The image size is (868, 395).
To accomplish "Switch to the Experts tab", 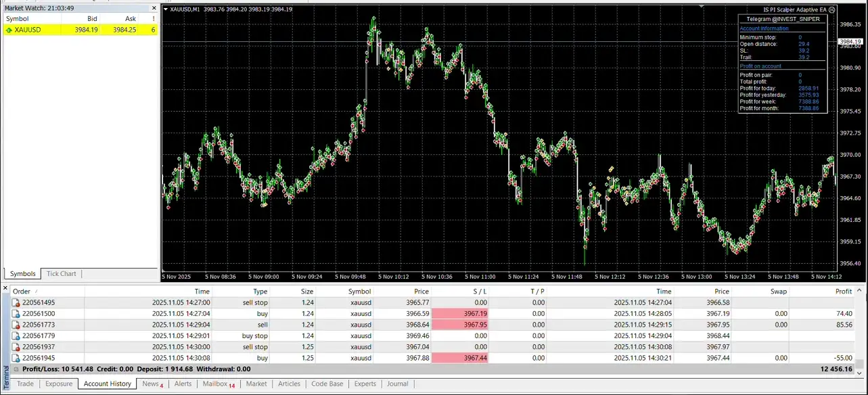I will pos(365,384).
